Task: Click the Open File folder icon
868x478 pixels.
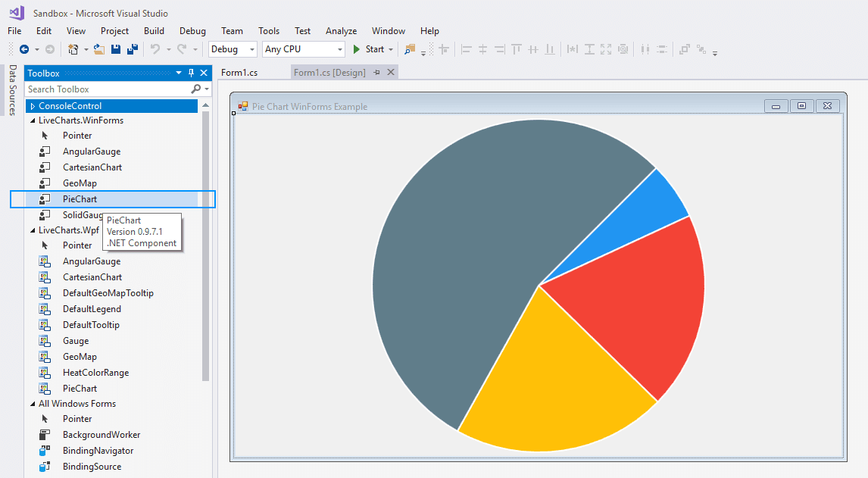Action: pos(99,49)
